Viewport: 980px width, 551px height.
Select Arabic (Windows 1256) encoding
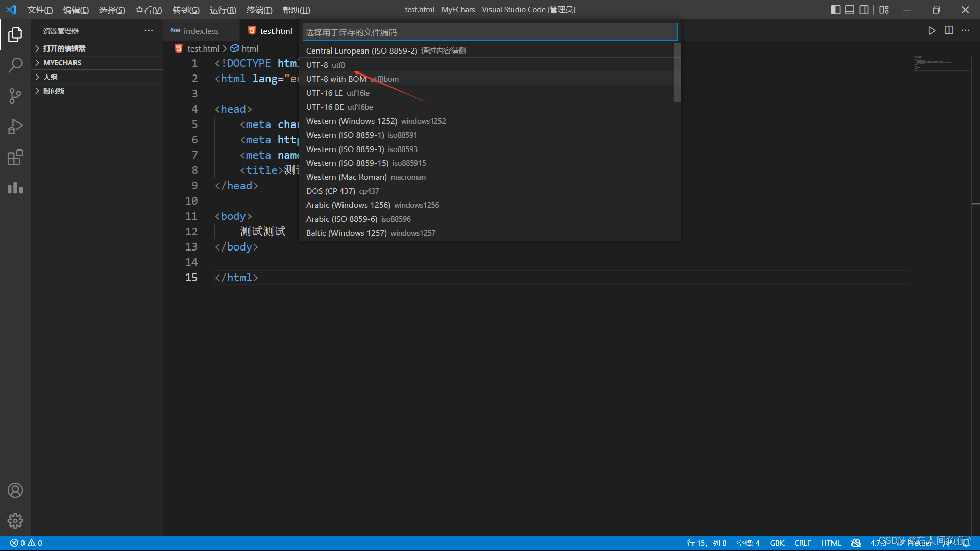487,205
